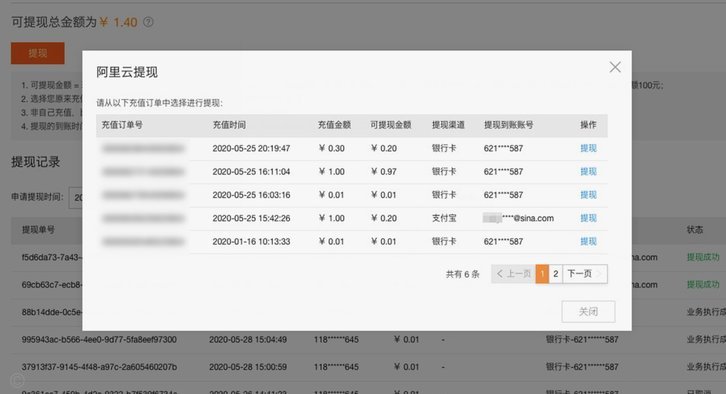
Task: Click background time 2020-05-28 15:00:59
Action: pyautogui.click(x=248, y=367)
